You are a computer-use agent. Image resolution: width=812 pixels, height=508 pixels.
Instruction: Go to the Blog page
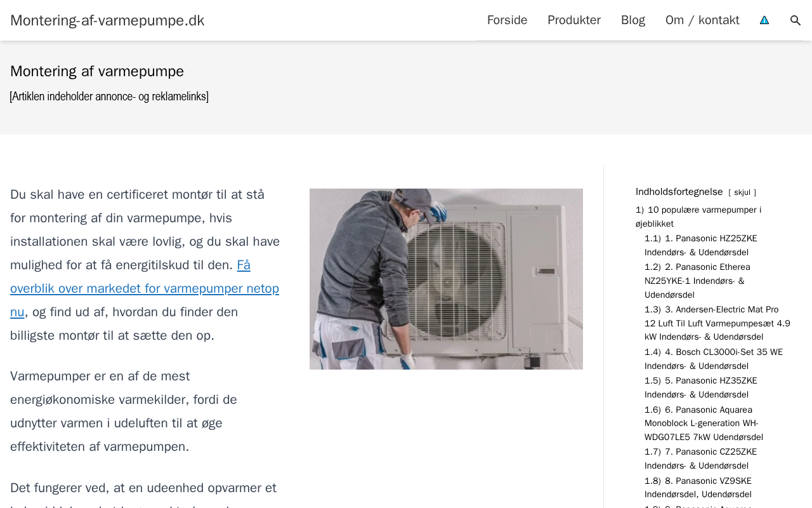coord(633,20)
